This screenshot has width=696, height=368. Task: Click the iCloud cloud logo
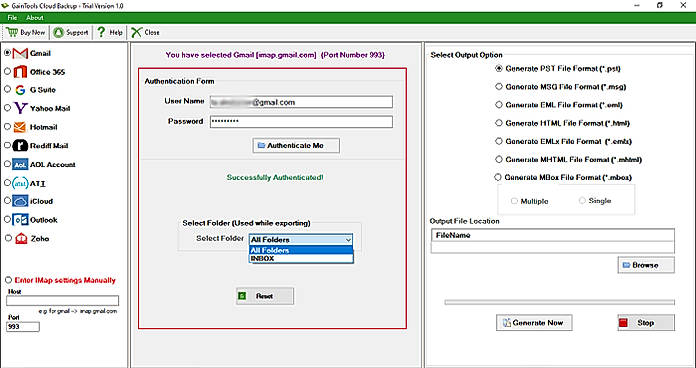(20, 201)
